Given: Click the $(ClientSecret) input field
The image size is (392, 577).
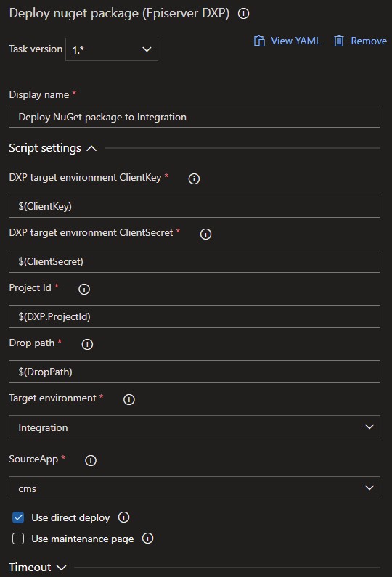Looking at the screenshot, I should (195, 261).
